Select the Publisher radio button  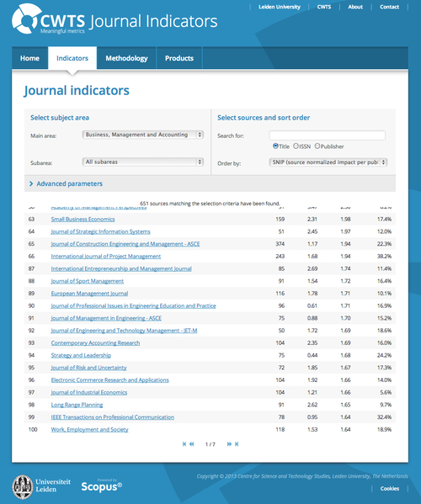(317, 146)
